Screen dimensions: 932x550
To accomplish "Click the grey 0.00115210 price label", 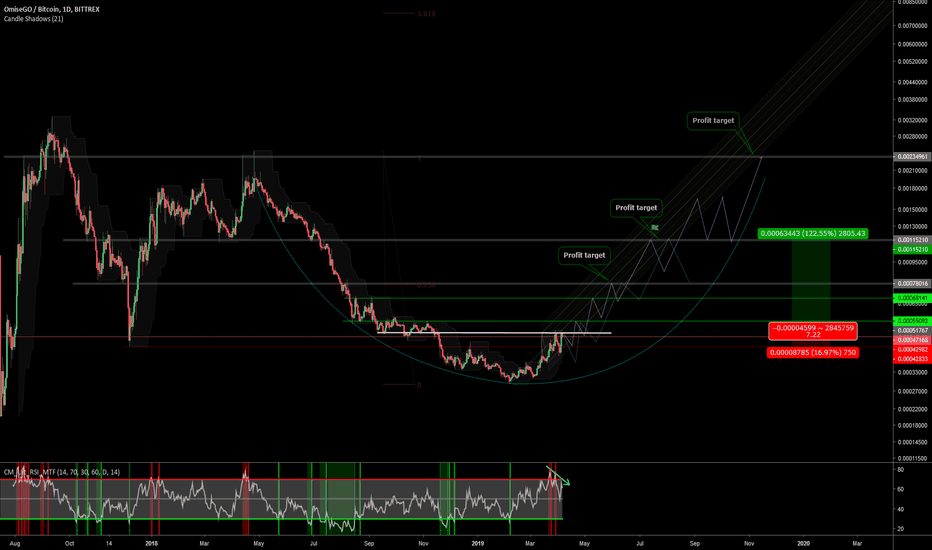I will pyautogui.click(x=912, y=240).
